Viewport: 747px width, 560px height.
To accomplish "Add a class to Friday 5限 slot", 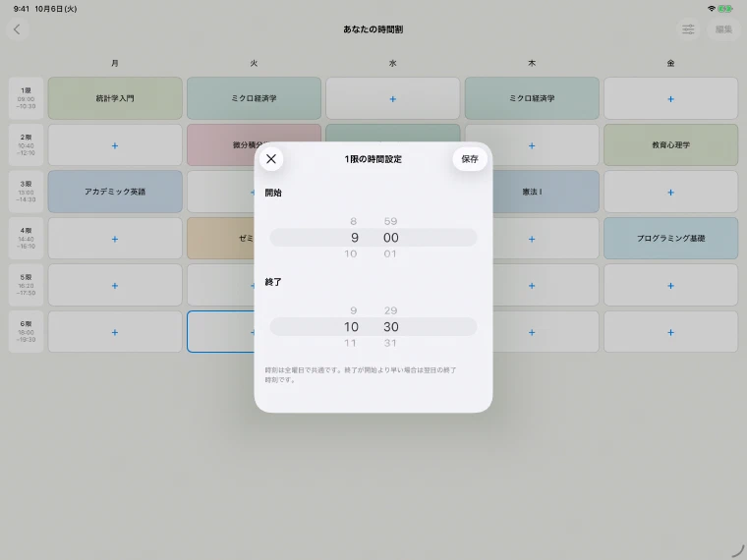I will point(670,285).
